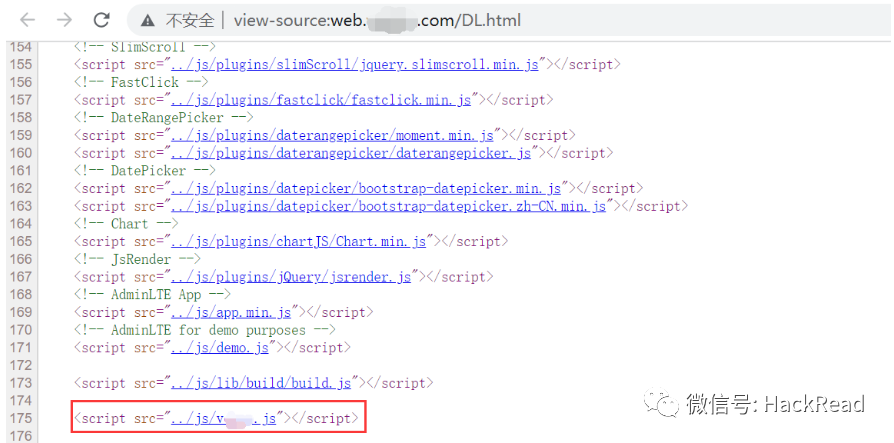Open the moment.min.js script link
The height and width of the screenshot is (443, 894).
point(332,135)
